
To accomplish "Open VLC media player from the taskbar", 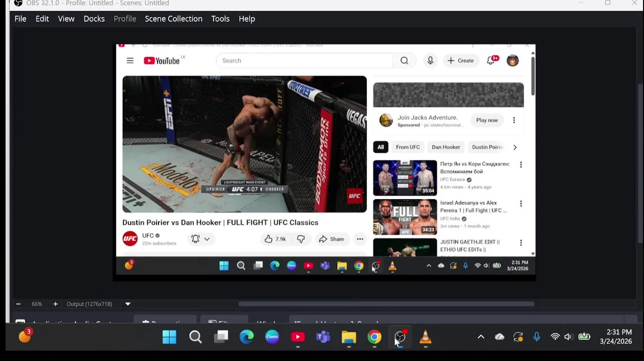I will (426, 337).
